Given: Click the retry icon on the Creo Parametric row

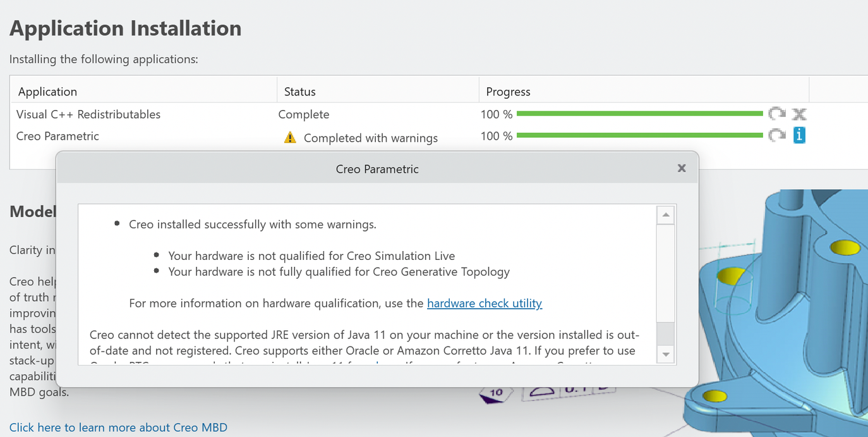Looking at the screenshot, I should click(776, 135).
